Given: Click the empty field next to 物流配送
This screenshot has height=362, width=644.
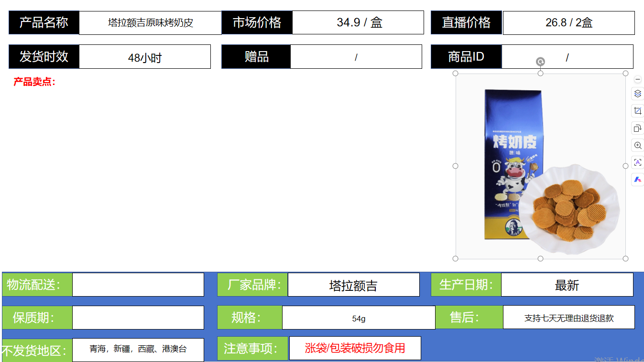Looking at the screenshot, I should [138, 285].
